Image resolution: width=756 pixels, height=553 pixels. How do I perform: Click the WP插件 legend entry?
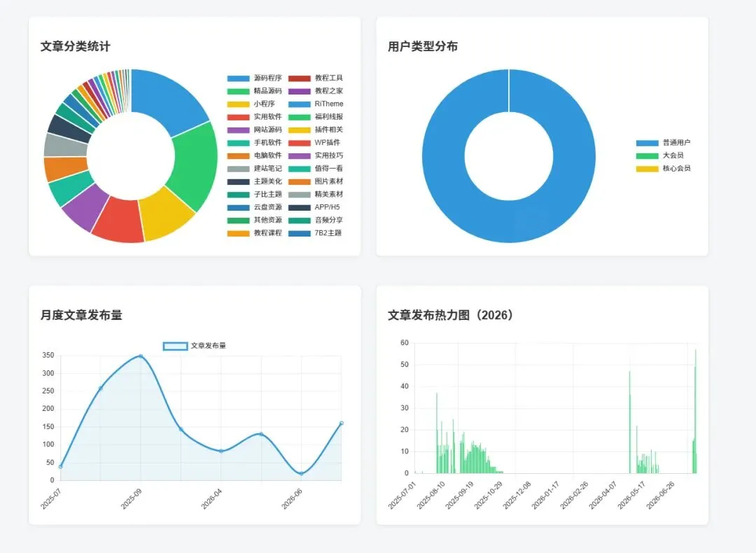click(x=314, y=143)
